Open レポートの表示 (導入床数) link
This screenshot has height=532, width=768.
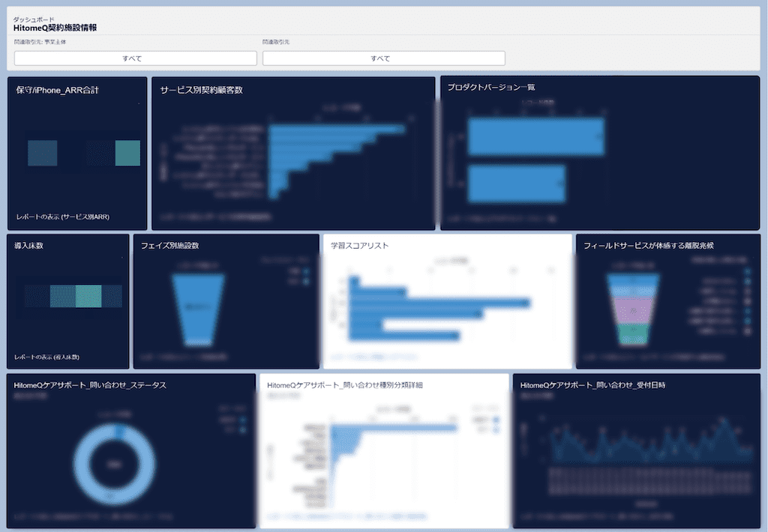[x=46, y=357]
